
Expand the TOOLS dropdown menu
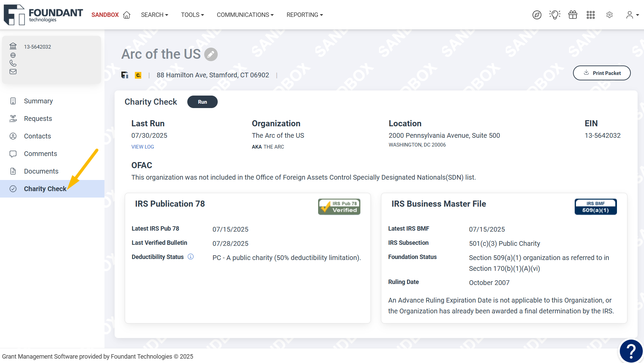point(192,15)
